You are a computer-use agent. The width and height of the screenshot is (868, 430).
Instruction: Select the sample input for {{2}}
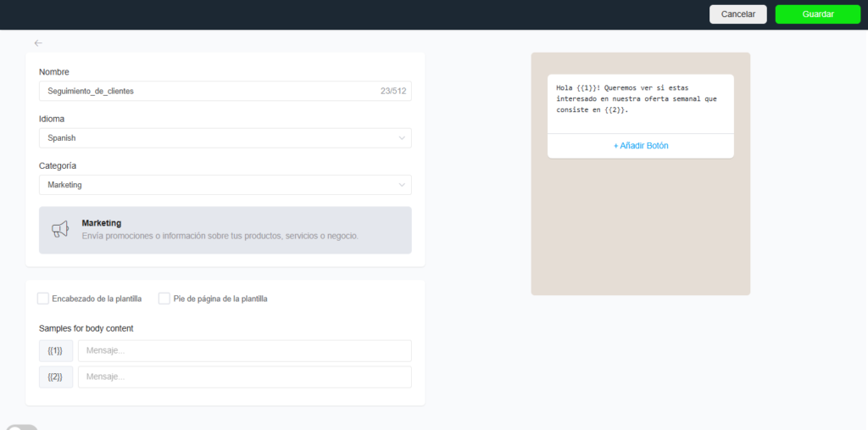(x=244, y=377)
